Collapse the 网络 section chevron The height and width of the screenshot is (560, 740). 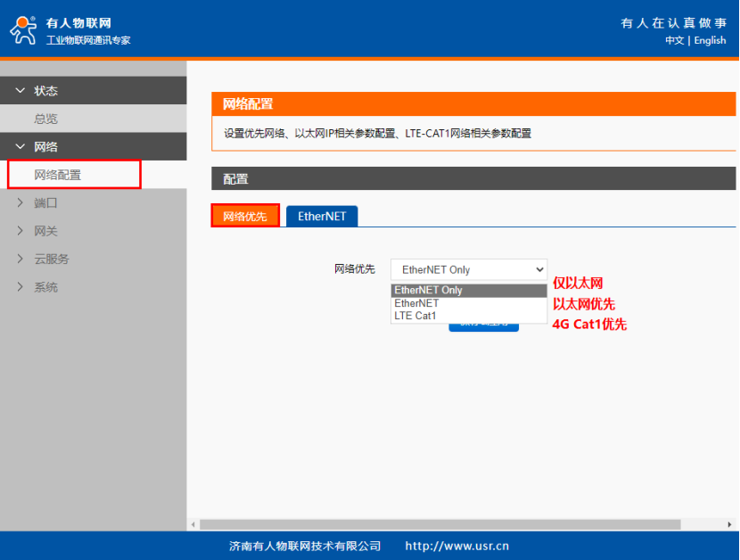21,147
